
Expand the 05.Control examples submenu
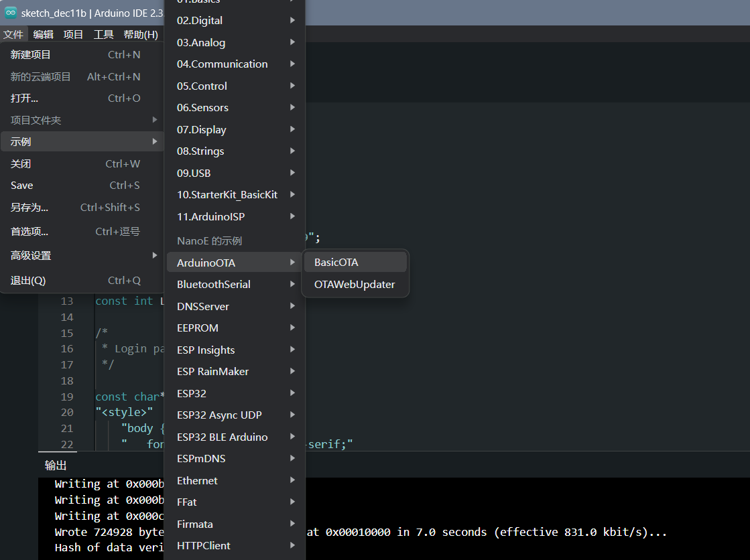coord(235,86)
